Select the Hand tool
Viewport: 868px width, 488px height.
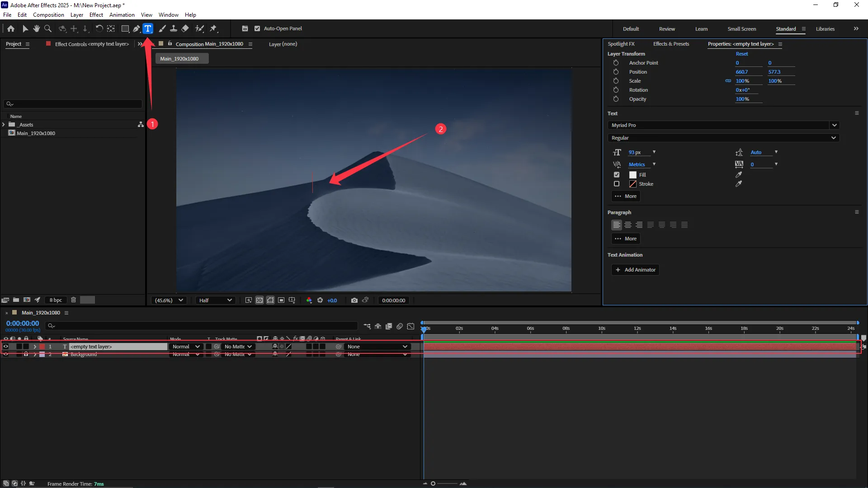[x=36, y=28]
